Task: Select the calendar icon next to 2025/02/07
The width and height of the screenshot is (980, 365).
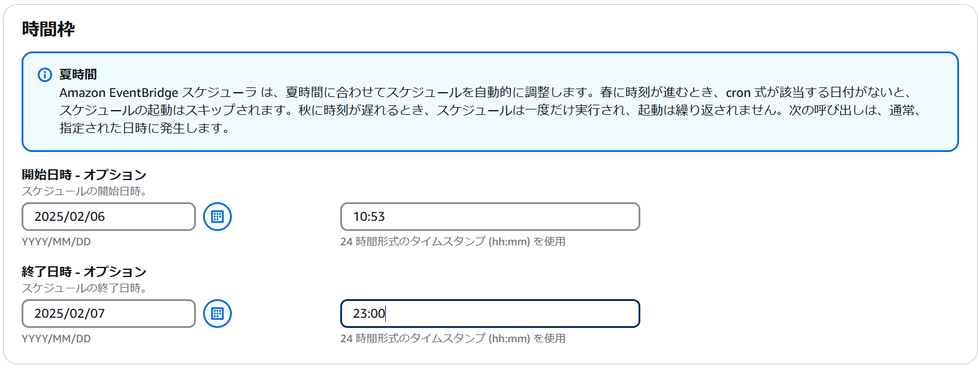Action: (216, 314)
